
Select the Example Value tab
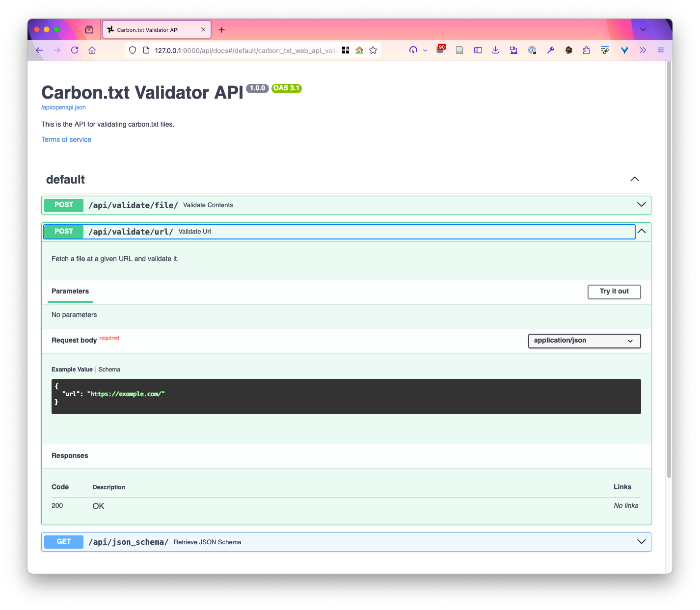72,370
